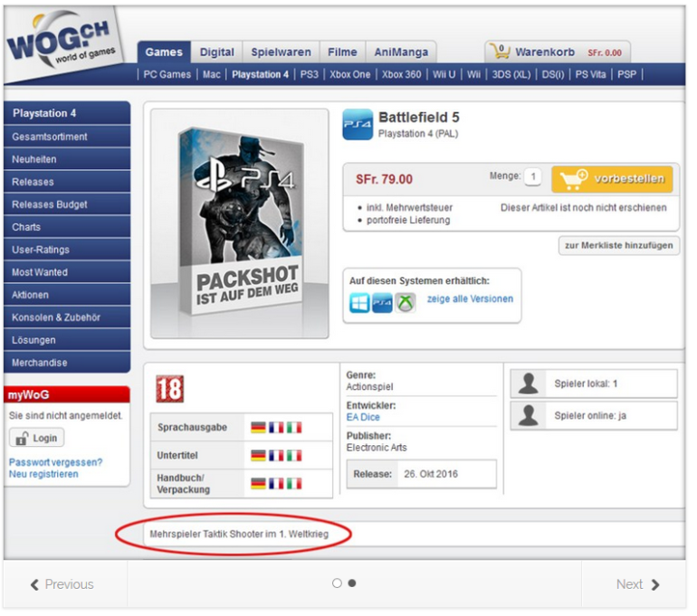The image size is (697, 616).
Task: Select the PS4 version icon under available systems
Action: (382, 303)
